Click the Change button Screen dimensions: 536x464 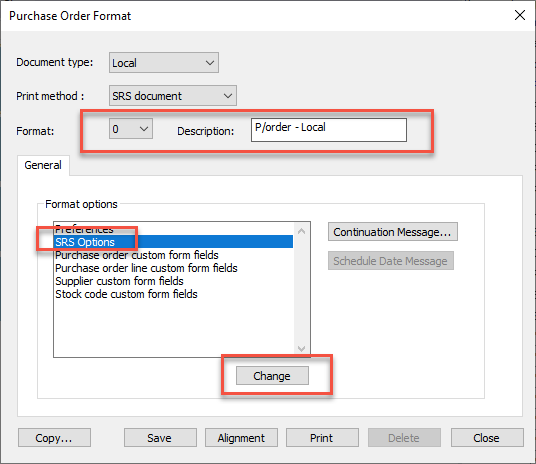click(272, 376)
